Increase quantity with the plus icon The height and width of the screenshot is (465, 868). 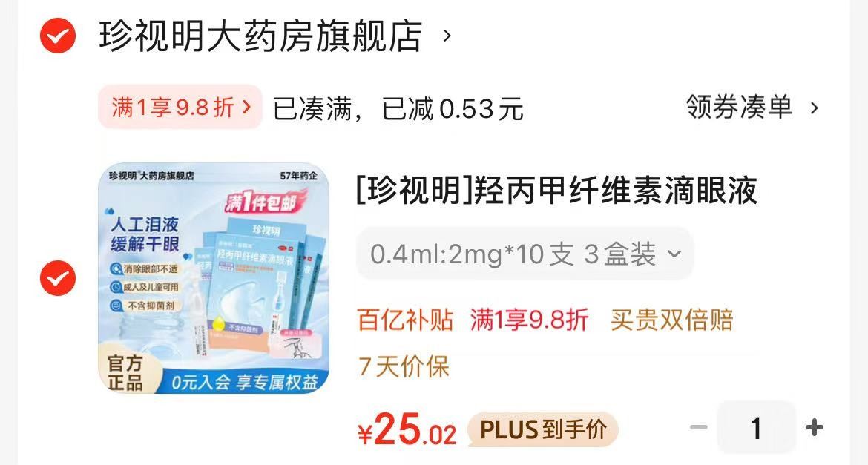click(815, 427)
